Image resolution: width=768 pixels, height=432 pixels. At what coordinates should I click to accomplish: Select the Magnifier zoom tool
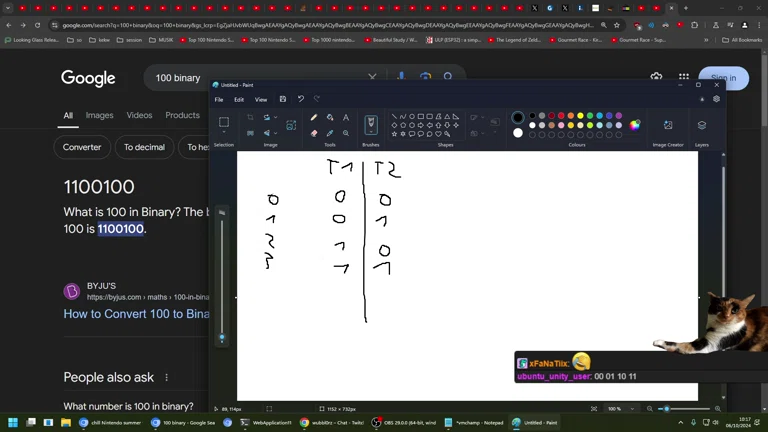click(346, 133)
